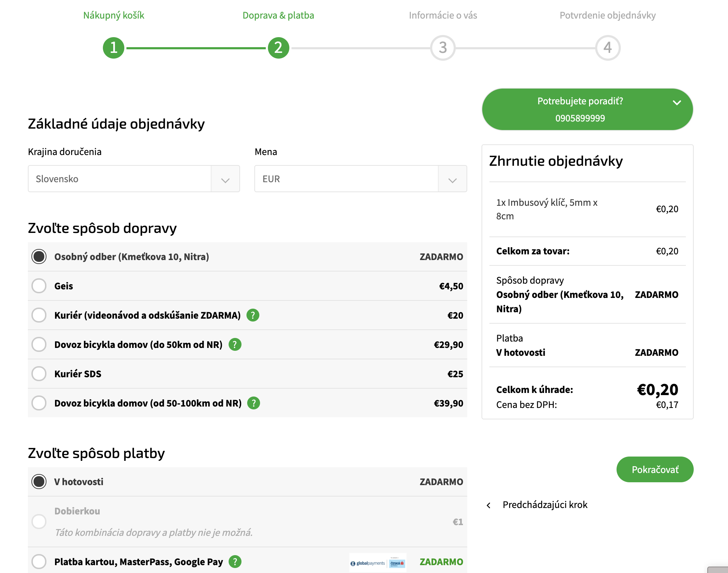Click the Potrebujete poradiť green button

(587, 109)
